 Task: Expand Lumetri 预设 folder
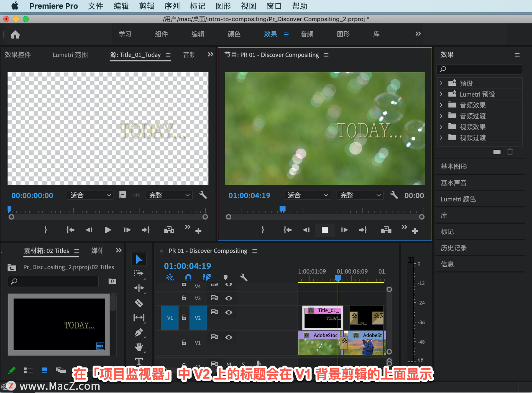pos(441,94)
